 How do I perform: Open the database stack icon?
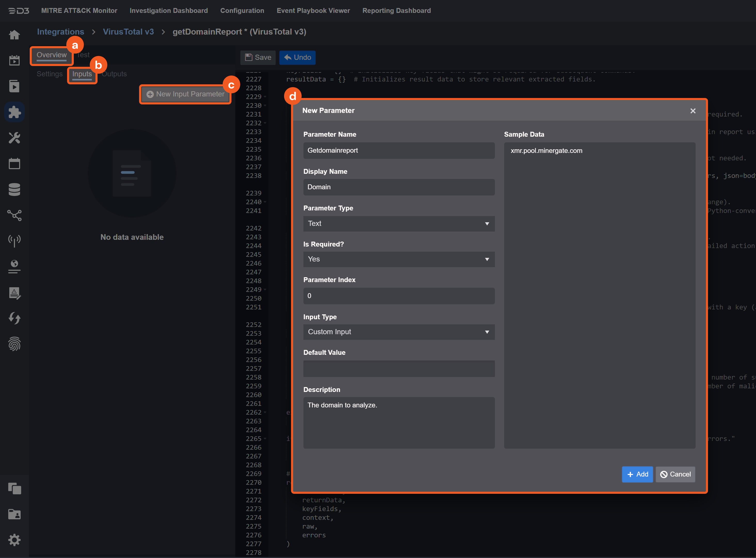[x=14, y=190]
